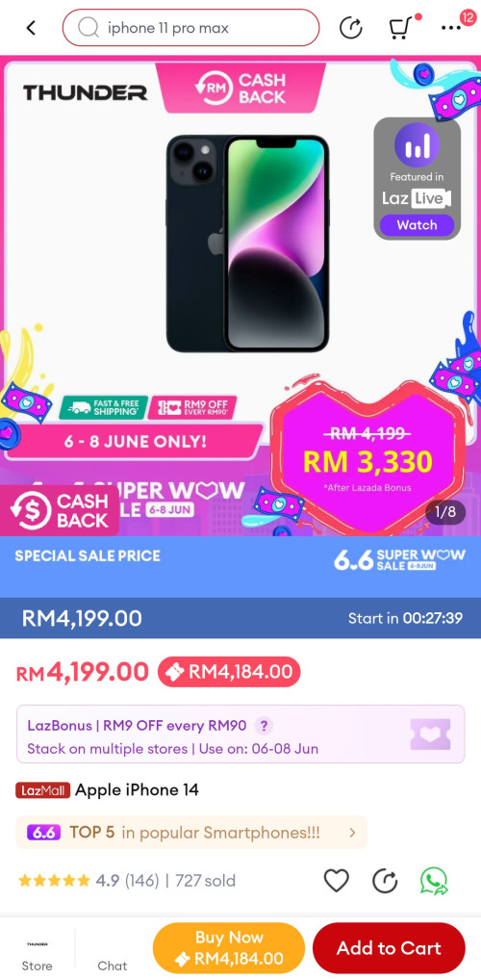Open the shopping cart icon
Image resolution: width=481 pixels, height=980 pixels.
coord(398,28)
